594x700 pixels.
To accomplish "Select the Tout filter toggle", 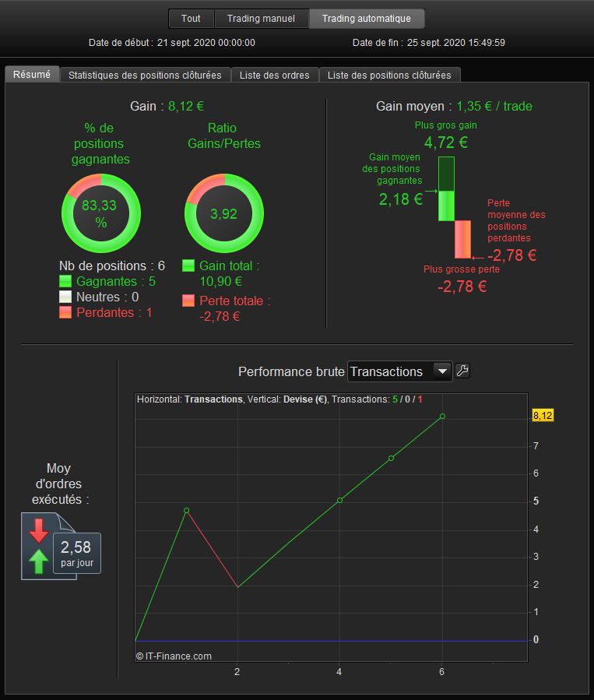I will pyautogui.click(x=191, y=19).
